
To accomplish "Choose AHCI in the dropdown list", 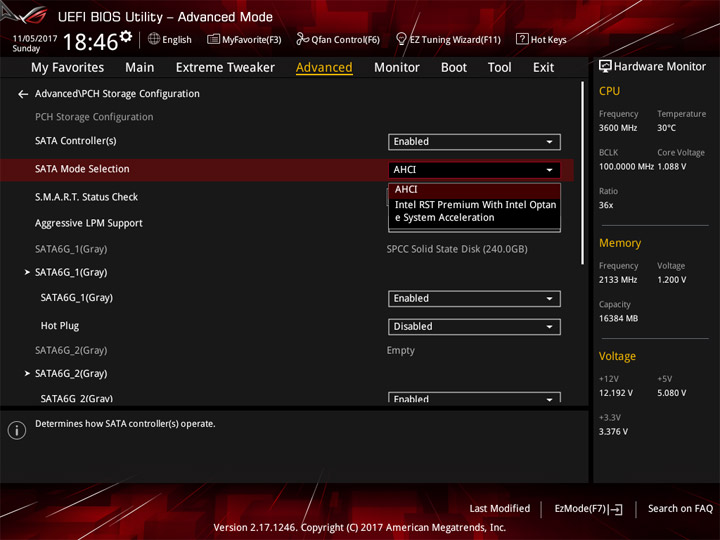I will 474,190.
